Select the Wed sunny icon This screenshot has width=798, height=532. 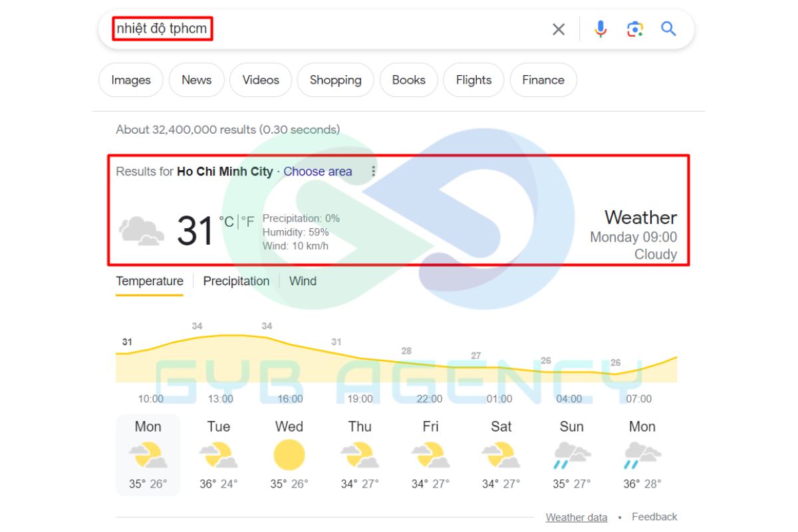tap(289, 456)
